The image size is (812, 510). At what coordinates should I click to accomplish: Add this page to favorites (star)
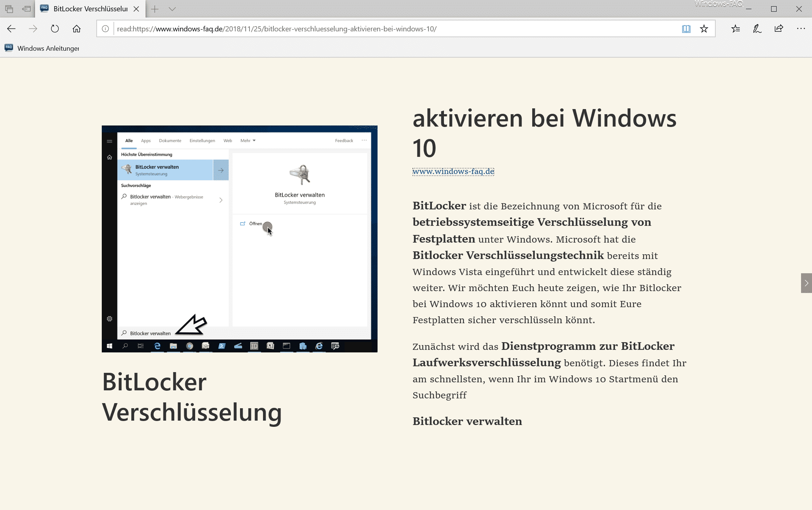704,29
